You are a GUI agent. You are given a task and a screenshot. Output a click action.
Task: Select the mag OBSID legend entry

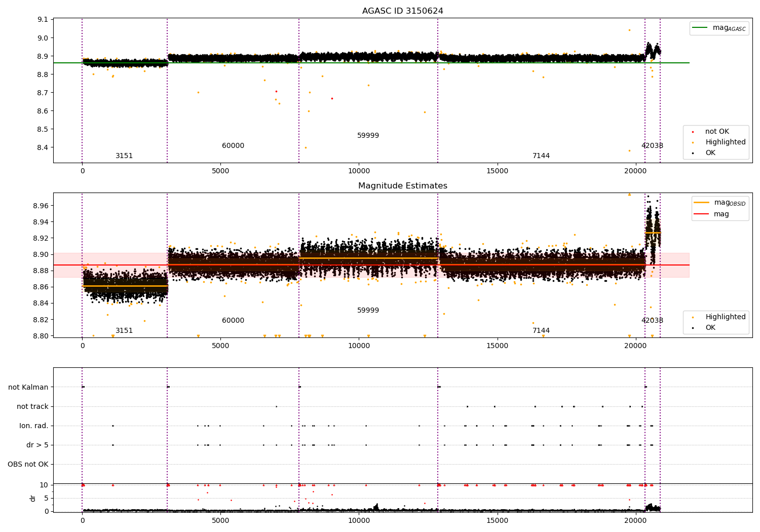(720, 203)
